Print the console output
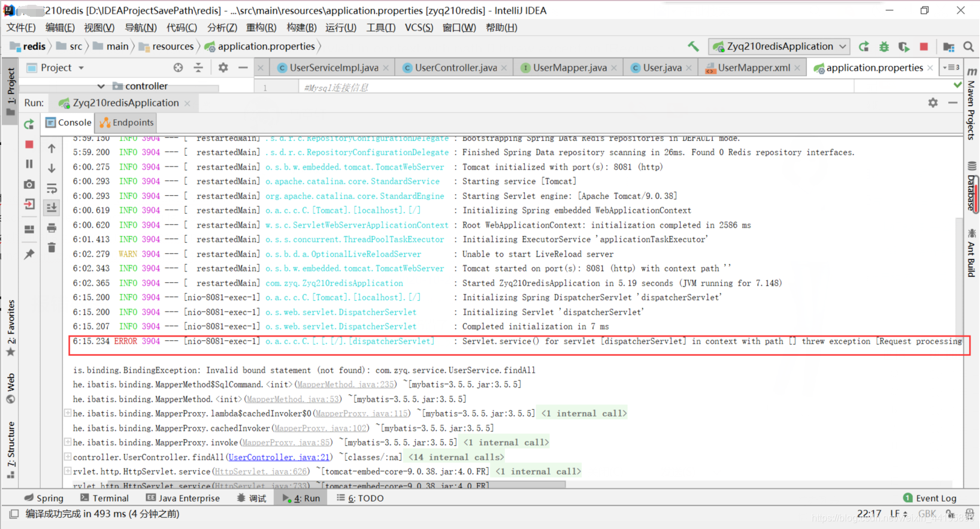Screen dimensions: 980x529 (x=52, y=228)
